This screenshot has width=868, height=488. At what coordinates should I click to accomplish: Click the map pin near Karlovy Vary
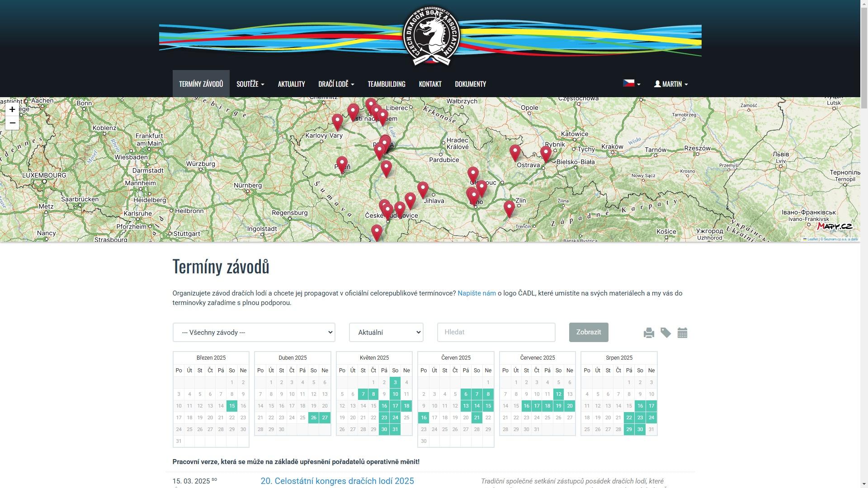337,122
